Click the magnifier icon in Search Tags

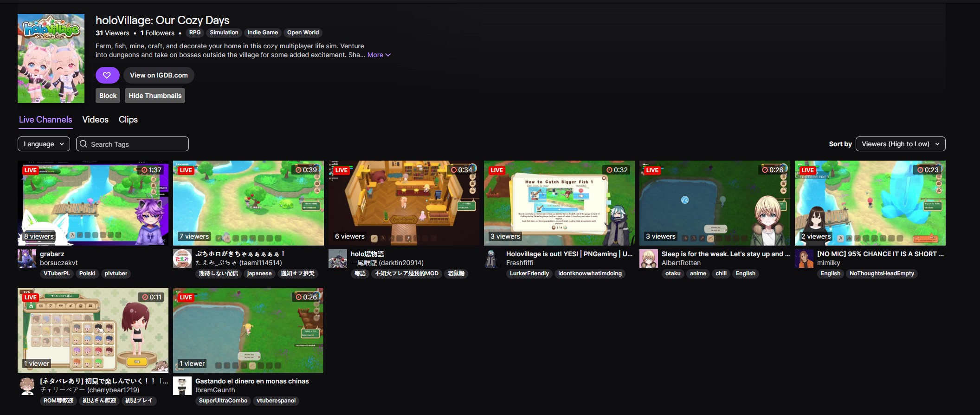[84, 144]
